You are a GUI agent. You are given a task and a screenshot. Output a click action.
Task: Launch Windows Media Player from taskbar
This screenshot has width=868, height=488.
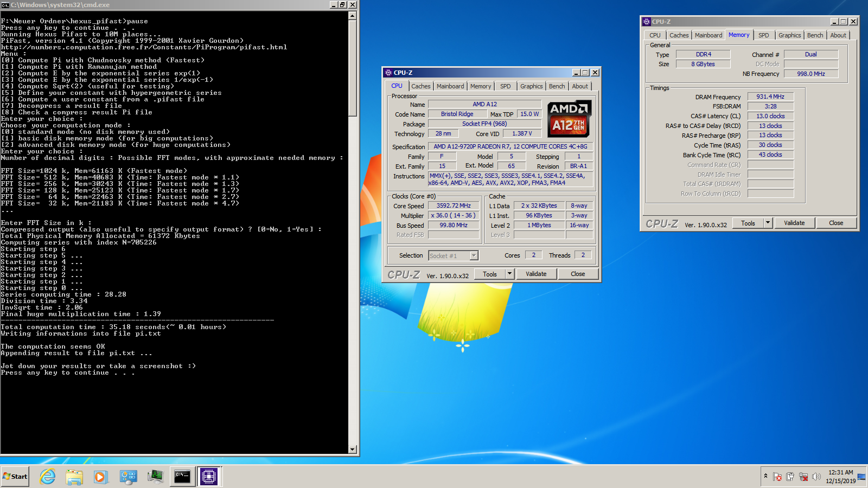[x=100, y=477]
